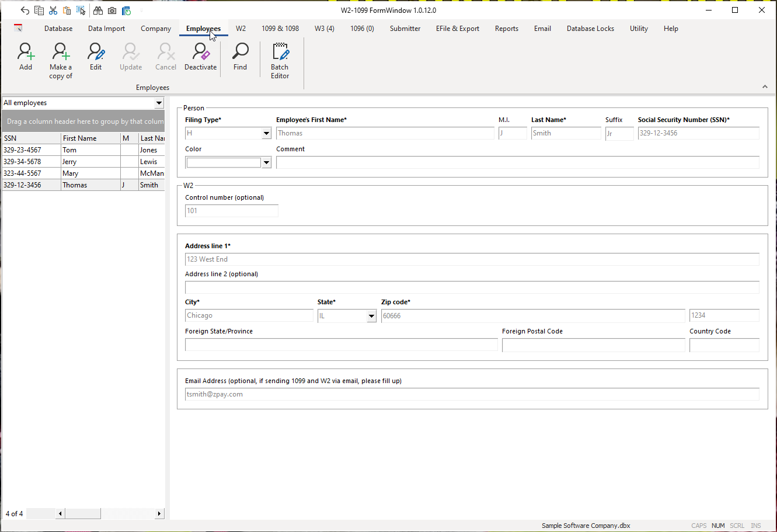
Task: Switch to the W2 tab
Action: click(241, 29)
